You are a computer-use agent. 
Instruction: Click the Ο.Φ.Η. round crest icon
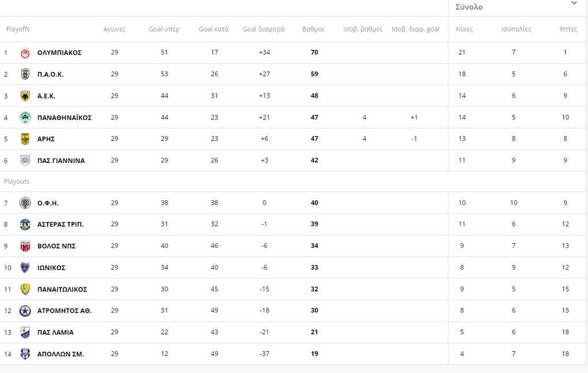pos(25,203)
